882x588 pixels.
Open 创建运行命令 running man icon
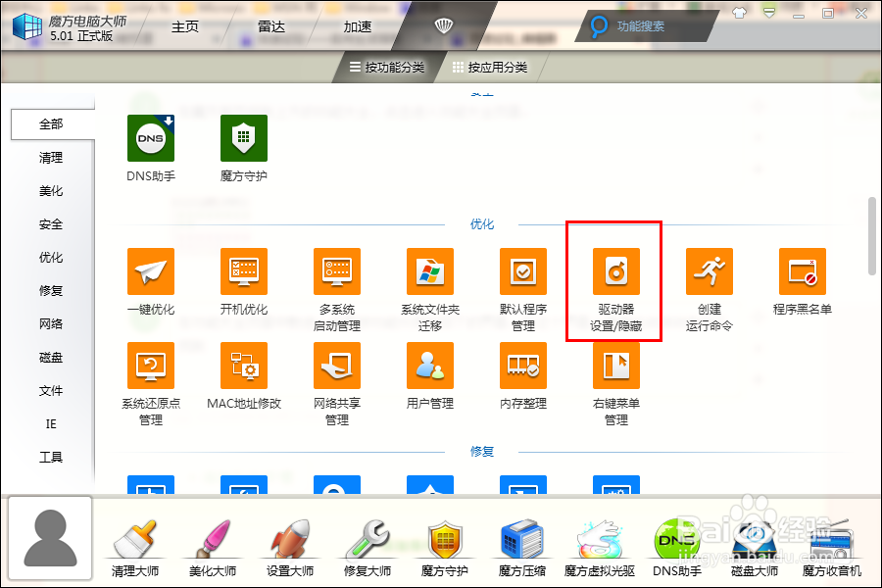pyautogui.click(x=710, y=271)
